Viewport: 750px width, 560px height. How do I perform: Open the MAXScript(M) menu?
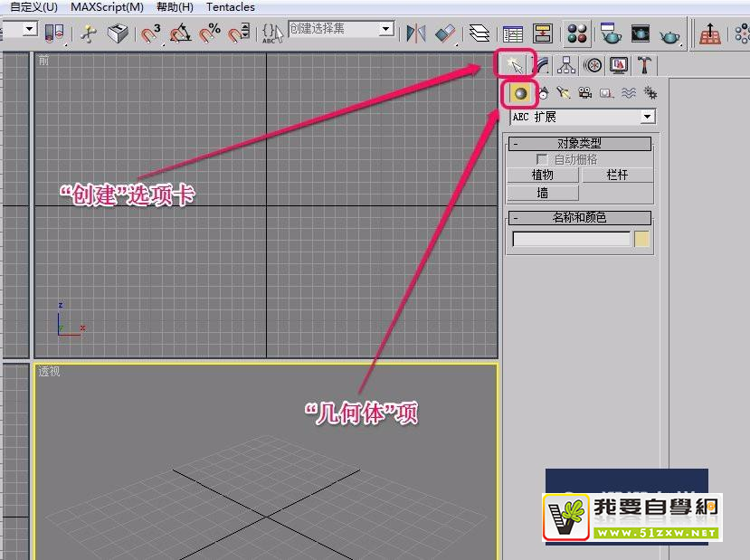106,6
